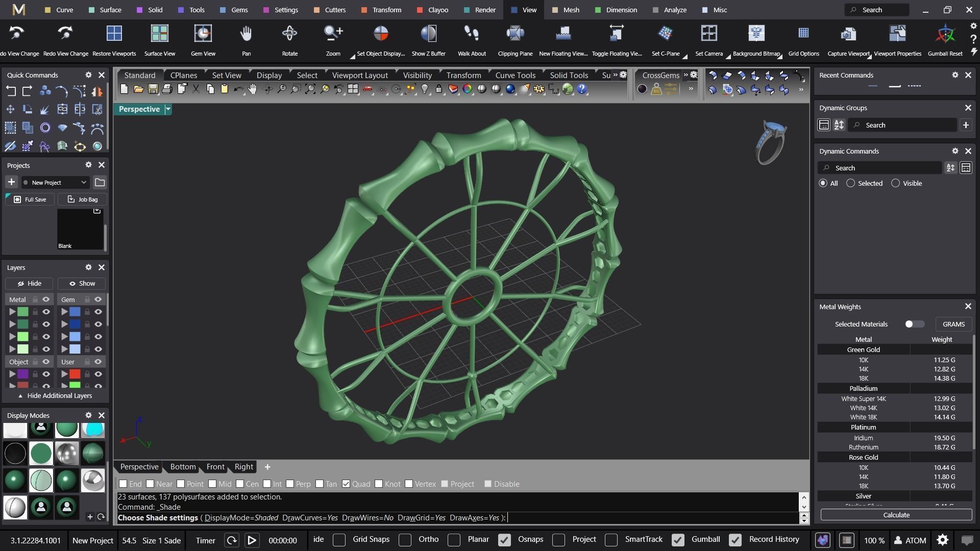Expand the first Gem layer triangle
Viewport: 980px width, 551px height.
(x=64, y=312)
